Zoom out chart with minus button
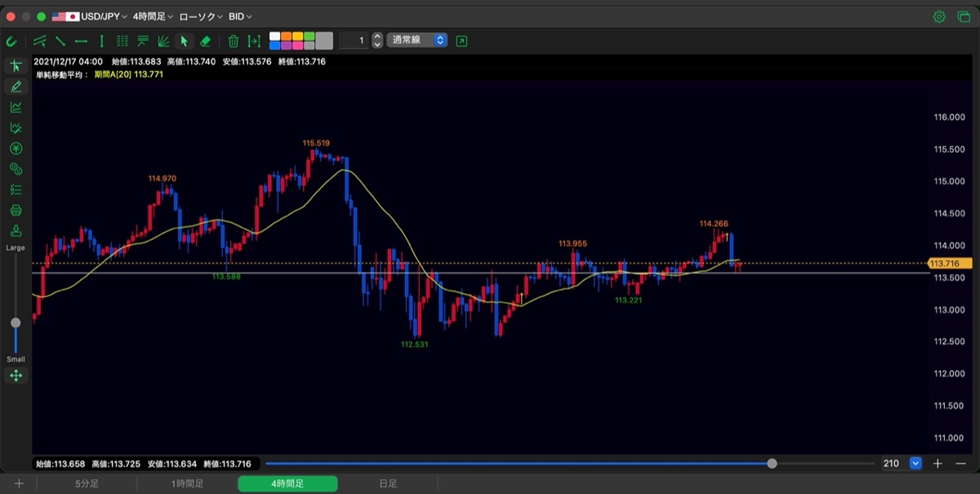The height and width of the screenshot is (494, 980). pyautogui.click(x=959, y=464)
